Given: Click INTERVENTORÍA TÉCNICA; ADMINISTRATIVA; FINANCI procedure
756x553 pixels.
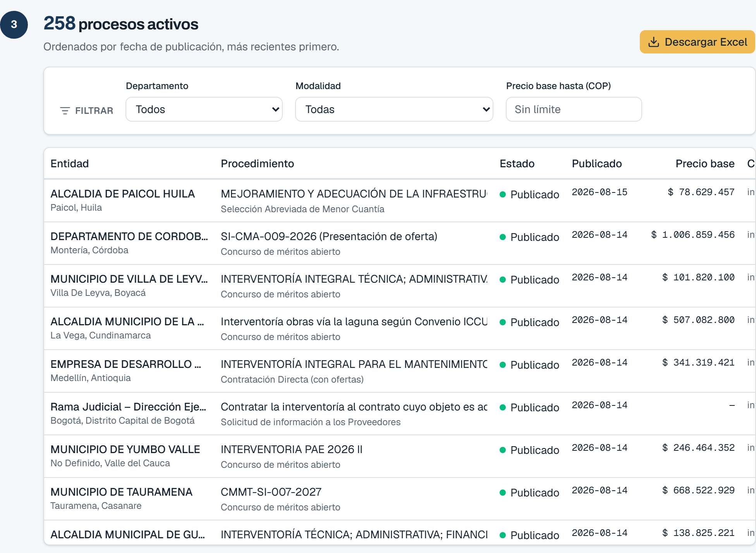Looking at the screenshot, I should coord(354,534).
